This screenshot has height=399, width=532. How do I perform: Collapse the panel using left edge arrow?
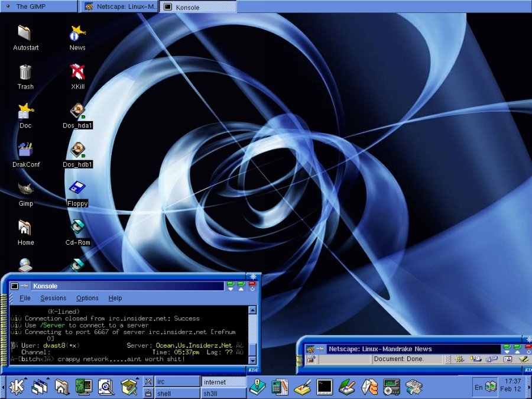click(x=3, y=387)
